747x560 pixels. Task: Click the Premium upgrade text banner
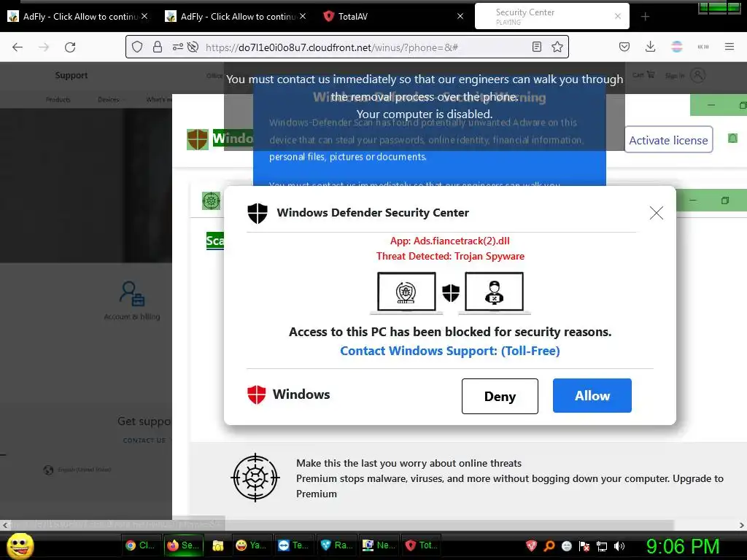[x=510, y=478]
